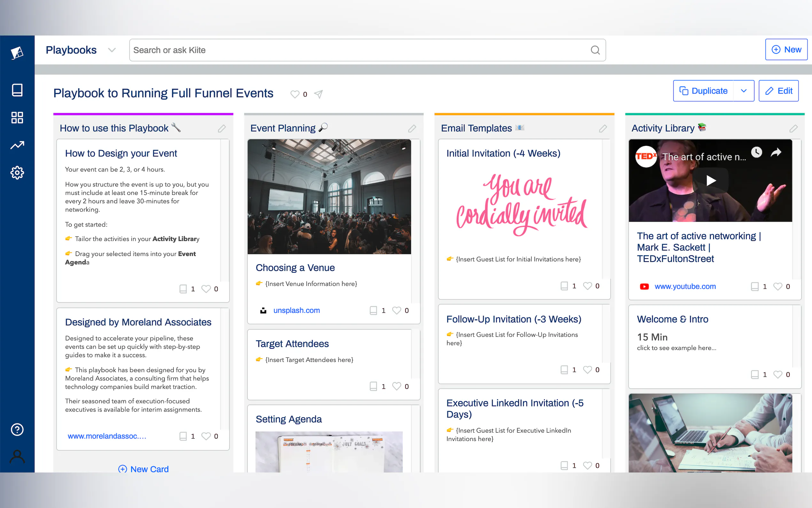The image size is (812, 508).
Task: Open the analytics trend icon in sidebar
Action: click(x=17, y=145)
